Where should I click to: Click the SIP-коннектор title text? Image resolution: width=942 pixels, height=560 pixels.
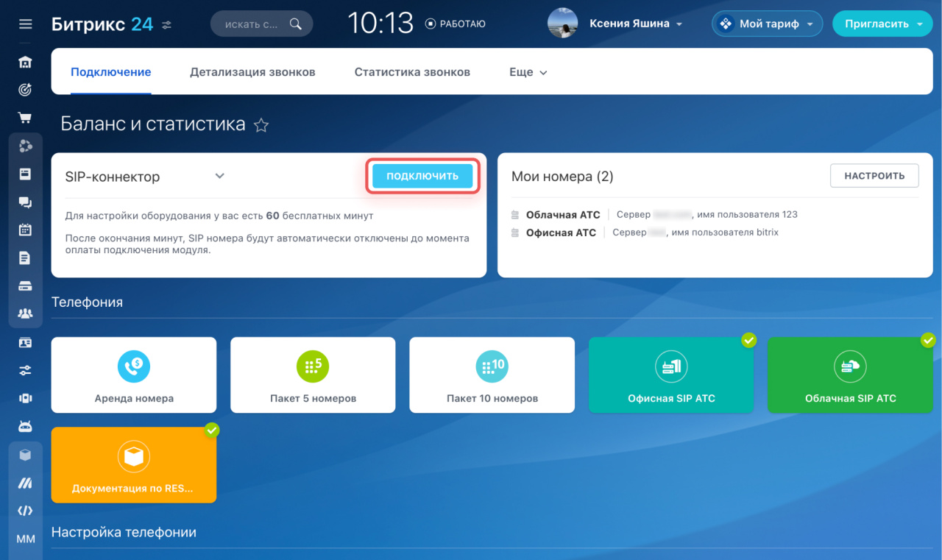[113, 177]
